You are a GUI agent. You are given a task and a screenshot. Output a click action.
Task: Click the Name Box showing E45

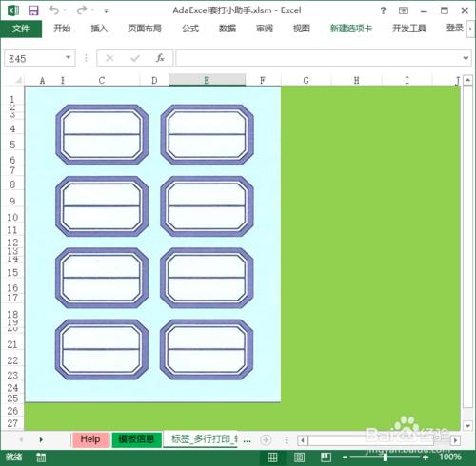[x=35, y=58]
